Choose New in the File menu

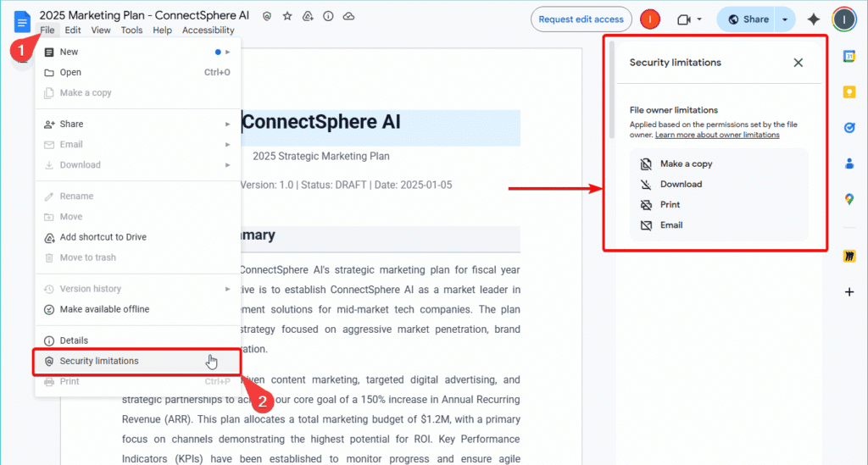[137, 52]
